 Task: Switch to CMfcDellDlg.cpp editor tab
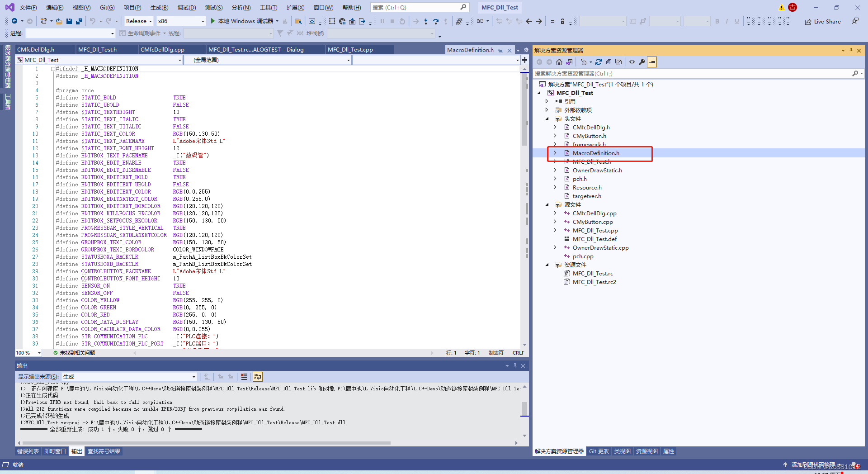pyautogui.click(x=162, y=50)
